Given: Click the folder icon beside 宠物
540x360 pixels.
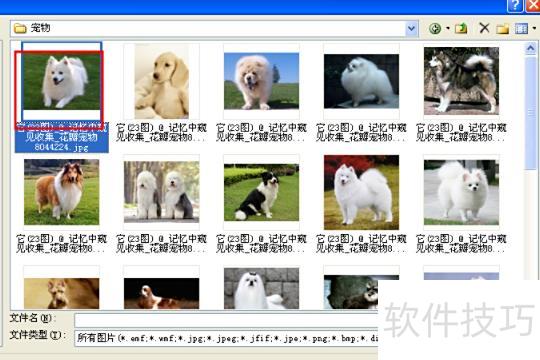Looking at the screenshot, I should click(x=20, y=29).
